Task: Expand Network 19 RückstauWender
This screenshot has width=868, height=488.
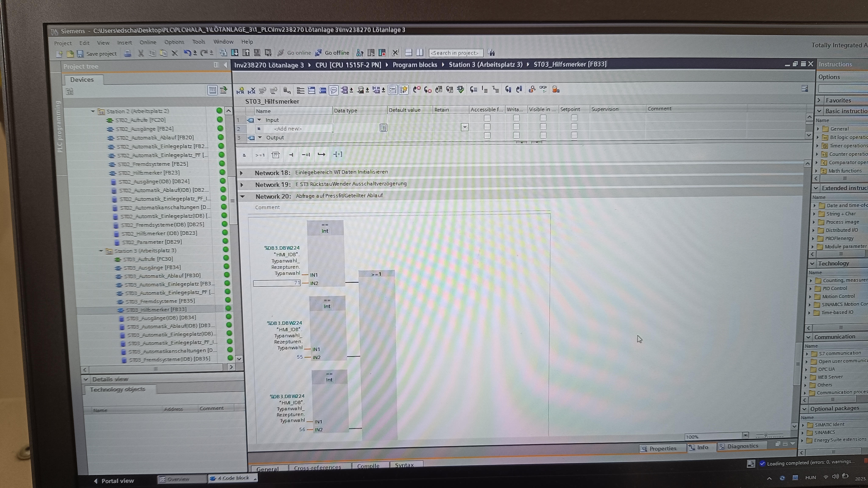Action: click(x=242, y=185)
